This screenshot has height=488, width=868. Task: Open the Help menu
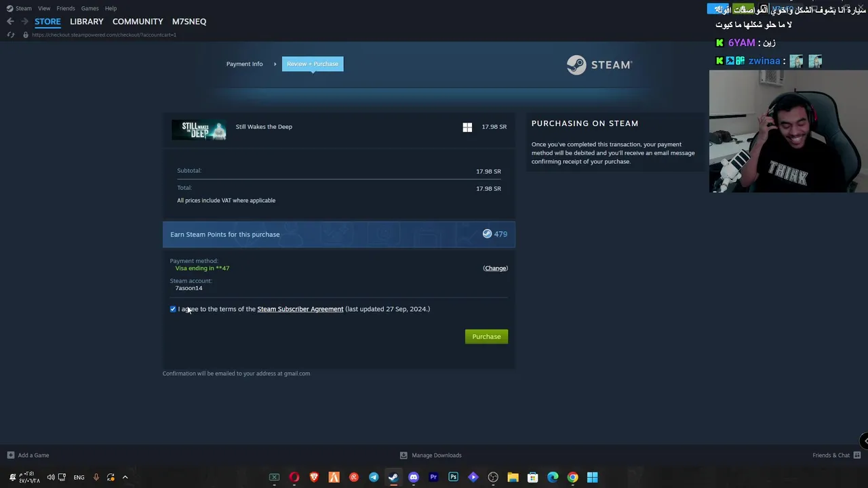(x=111, y=8)
